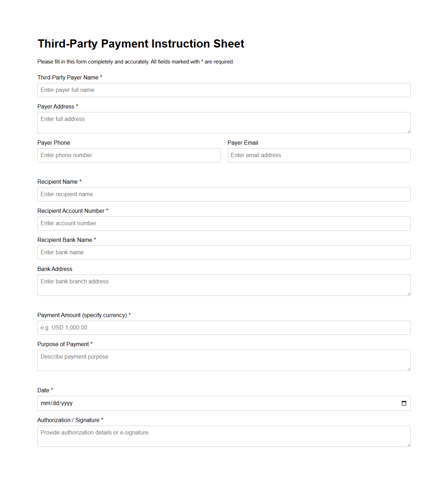Select the Payer Email input field
This screenshot has width=448, height=493.
click(319, 155)
